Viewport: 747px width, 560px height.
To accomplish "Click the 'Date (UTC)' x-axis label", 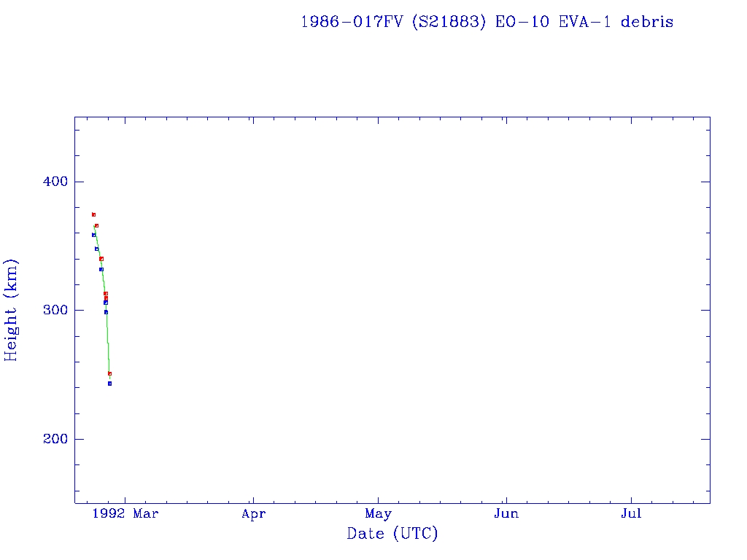I will point(392,534).
